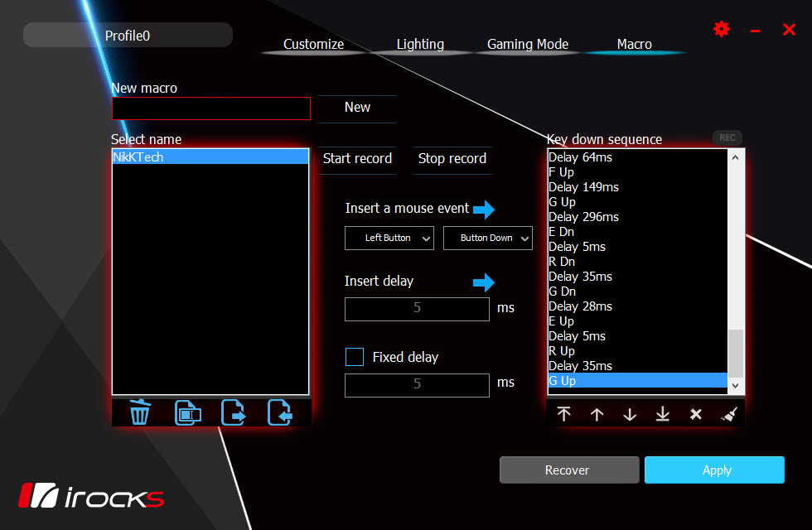Click the New macro name field
The width and height of the screenshot is (812, 530).
tap(211, 108)
